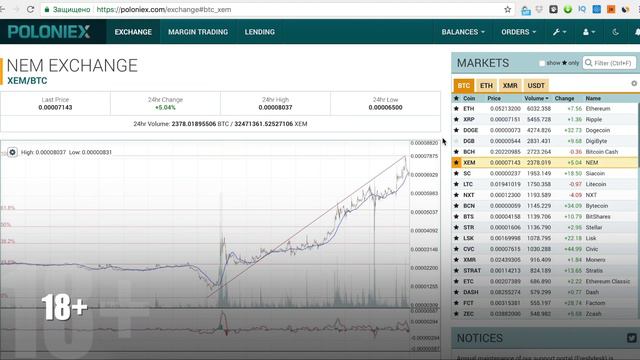This screenshot has height=360, width=640.
Task: Select the BCN Bytecoin market row
Action: coord(545,206)
